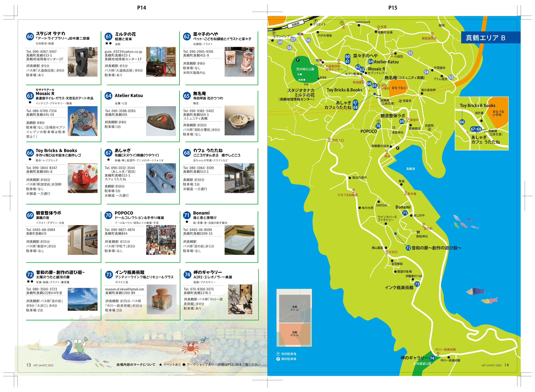The image size is (535, 392).
Task: Click the mosaic plate photo for Mosaic R
Action: point(82,121)
